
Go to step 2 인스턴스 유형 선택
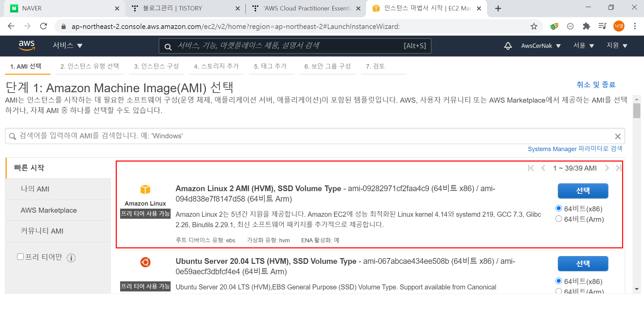pyautogui.click(x=90, y=66)
